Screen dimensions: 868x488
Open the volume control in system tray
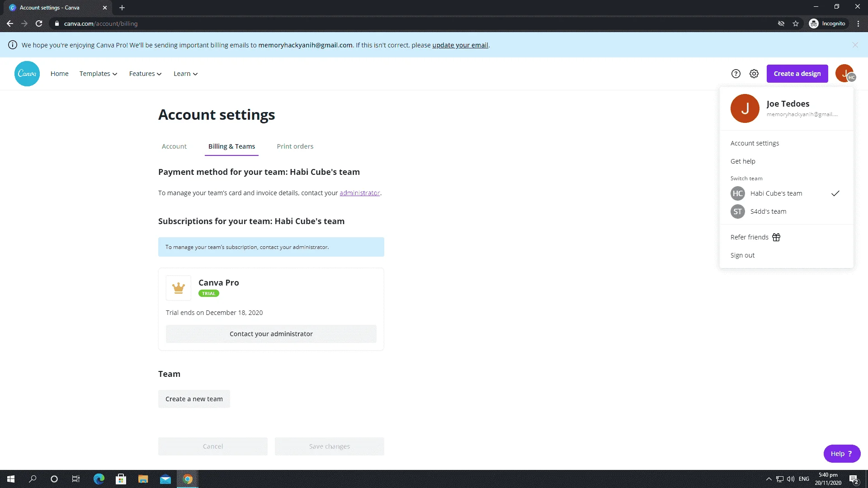click(791, 479)
